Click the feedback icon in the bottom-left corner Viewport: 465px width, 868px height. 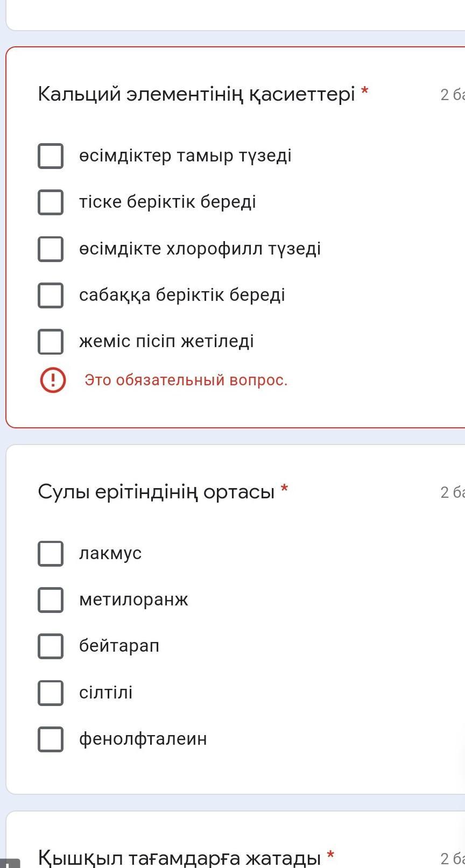9,863
